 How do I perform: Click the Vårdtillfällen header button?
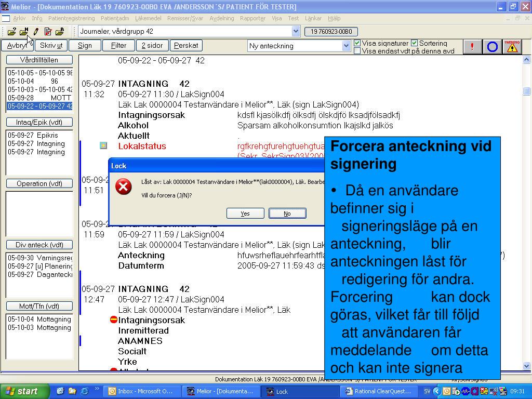coord(39,60)
